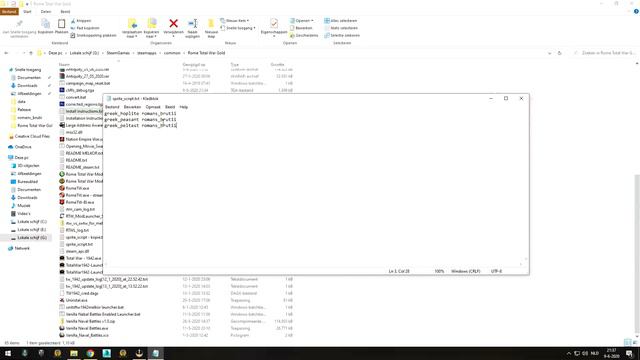Show hidden tray icons chevron
The image size is (640, 360).
point(569,353)
